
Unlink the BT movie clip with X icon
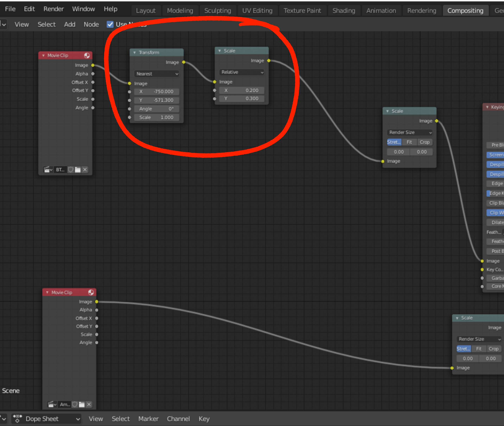(85, 170)
